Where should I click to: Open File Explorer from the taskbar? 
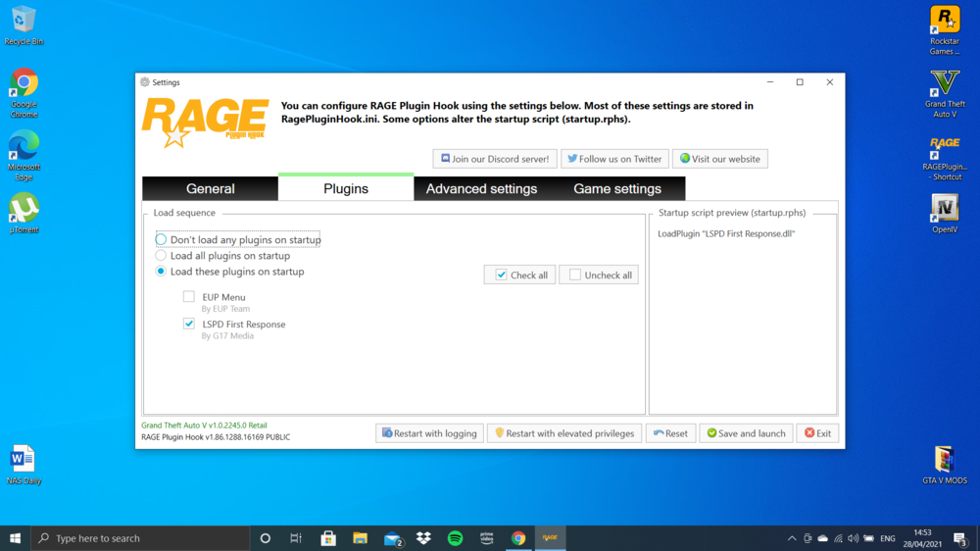click(x=360, y=538)
